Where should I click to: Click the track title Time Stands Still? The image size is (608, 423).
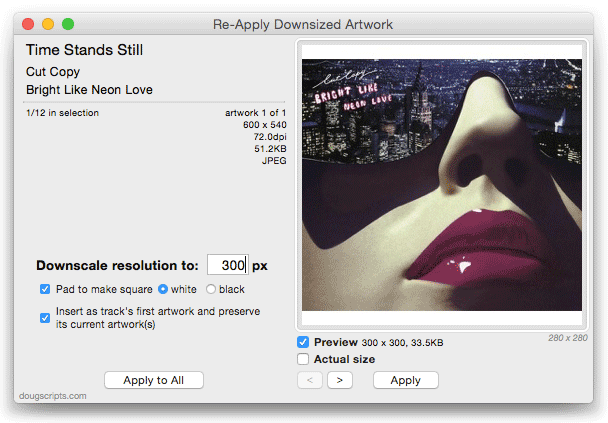(x=85, y=50)
